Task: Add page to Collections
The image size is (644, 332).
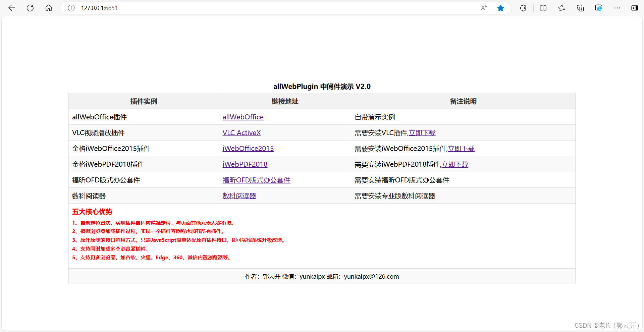Action: [580, 8]
